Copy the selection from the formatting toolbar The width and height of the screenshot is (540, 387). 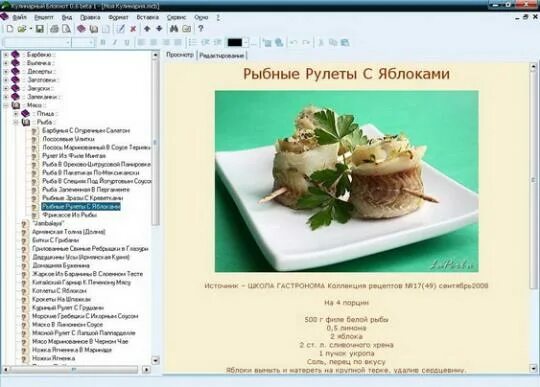coord(333,42)
